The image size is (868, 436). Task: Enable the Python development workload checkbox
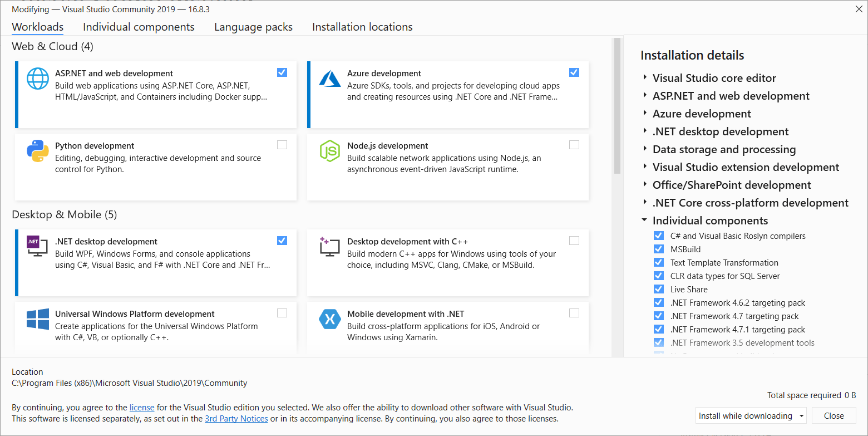(x=282, y=145)
